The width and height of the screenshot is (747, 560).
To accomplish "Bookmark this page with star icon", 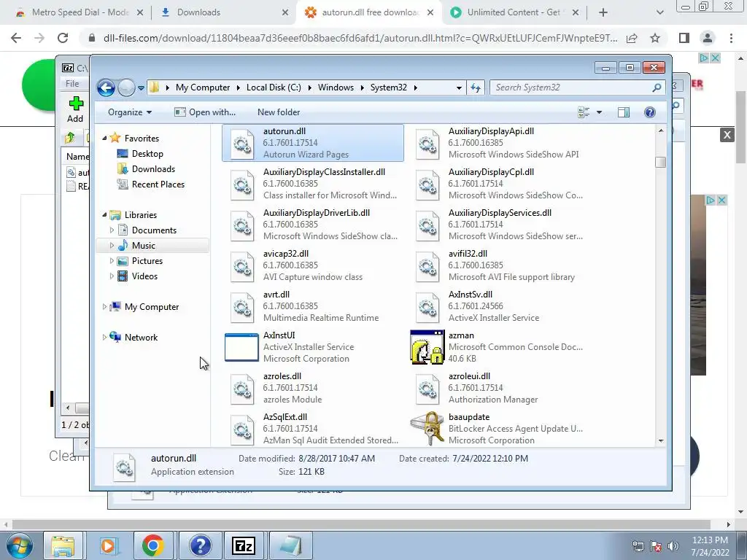I will (x=655, y=38).
